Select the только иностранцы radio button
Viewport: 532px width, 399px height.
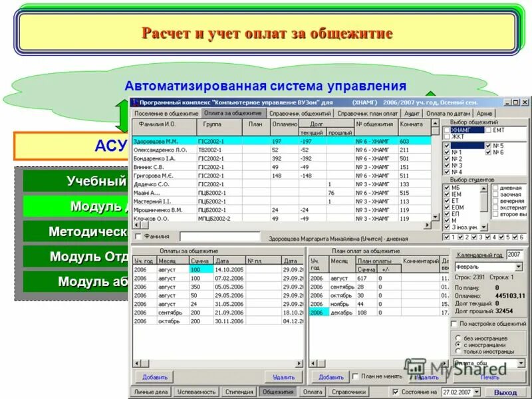(458, 351)
